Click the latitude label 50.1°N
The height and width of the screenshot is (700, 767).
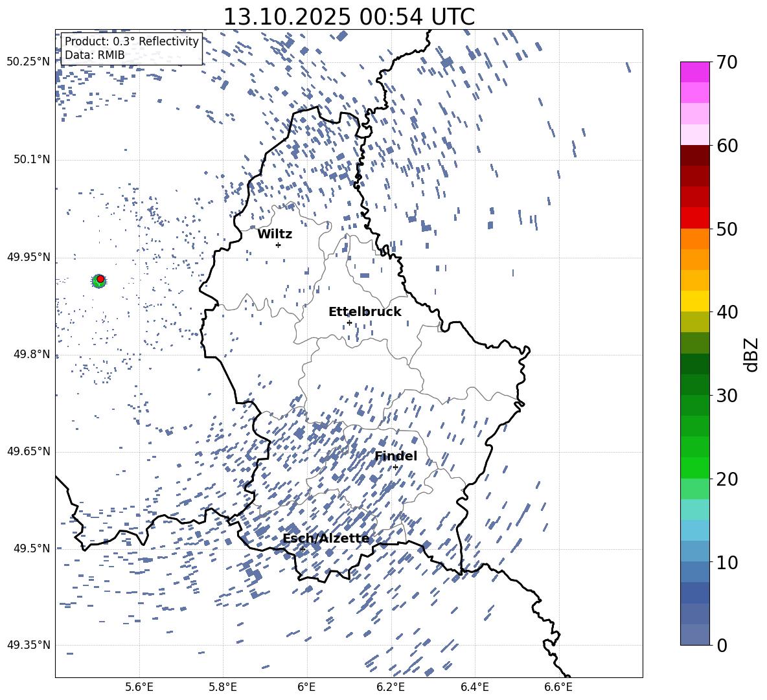[x=31, y=160]
